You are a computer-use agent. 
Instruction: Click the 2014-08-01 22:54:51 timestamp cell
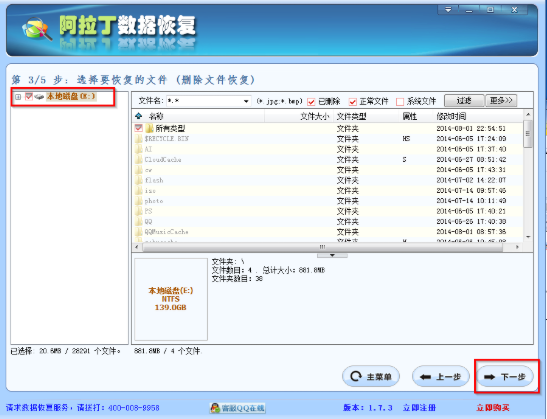click(471, 128)
